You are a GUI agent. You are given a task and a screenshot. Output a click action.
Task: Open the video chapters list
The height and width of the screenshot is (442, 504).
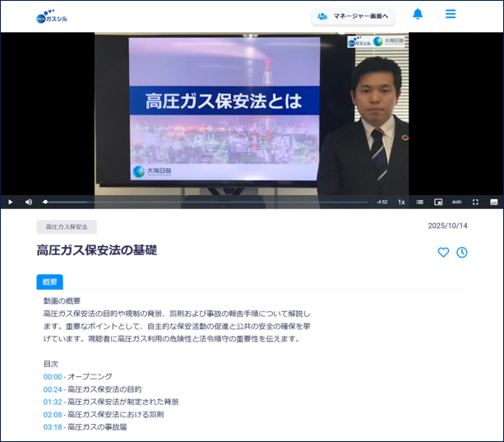pyautogui.click(x=419, y=202)
